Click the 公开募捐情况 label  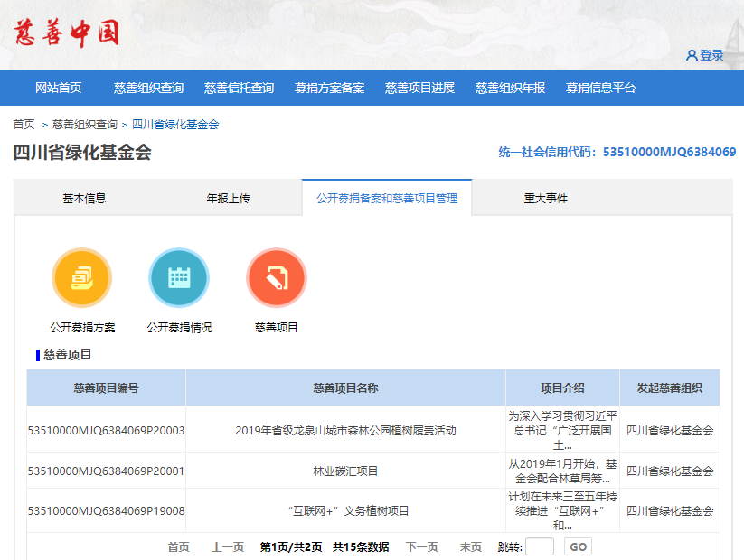[179, 328]
